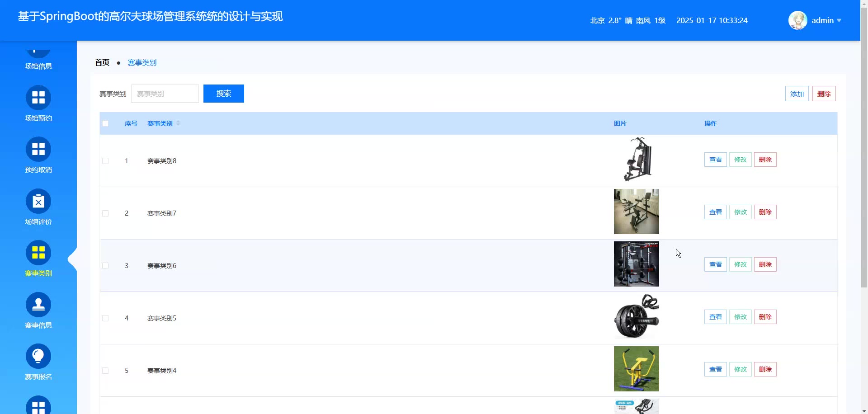Click the 北京 weather info text
Viewport: 868px width, 414px height.
click(x=628, y=20)
